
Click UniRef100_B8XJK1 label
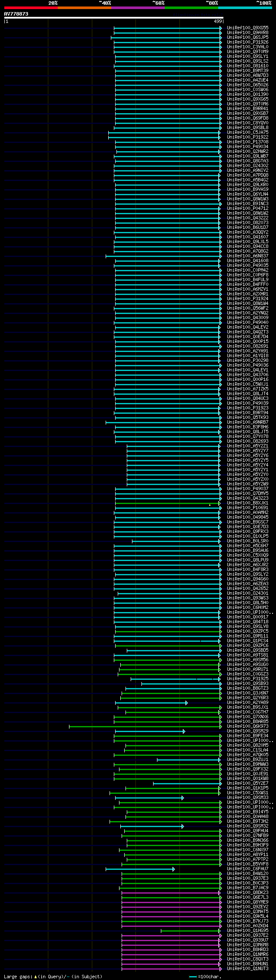tap(248, 503)
